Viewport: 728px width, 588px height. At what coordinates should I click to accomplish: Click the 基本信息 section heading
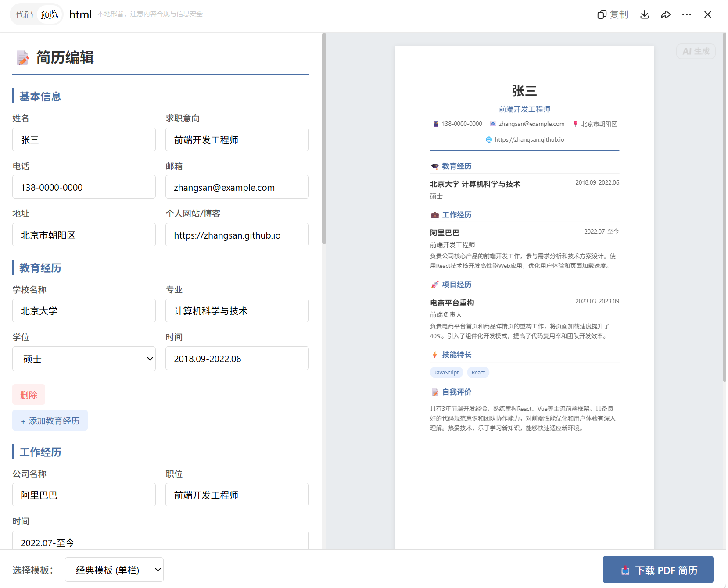pos(40,96)
